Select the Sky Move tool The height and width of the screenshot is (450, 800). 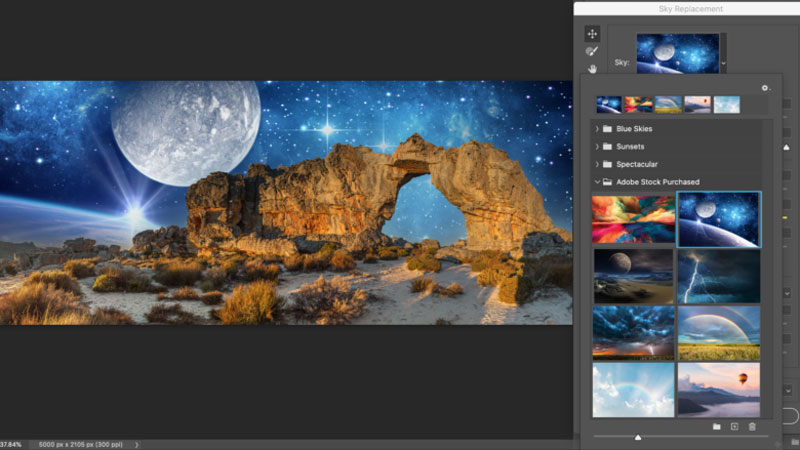click(592, 34)
